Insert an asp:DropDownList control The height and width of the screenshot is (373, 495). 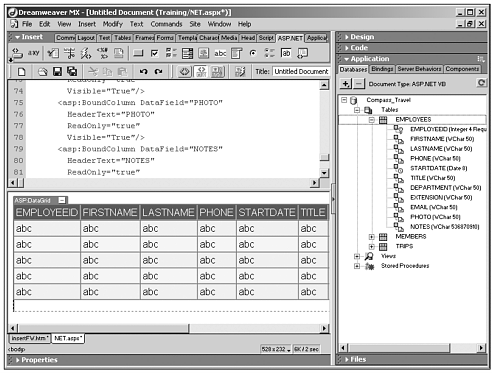[187, 53]
